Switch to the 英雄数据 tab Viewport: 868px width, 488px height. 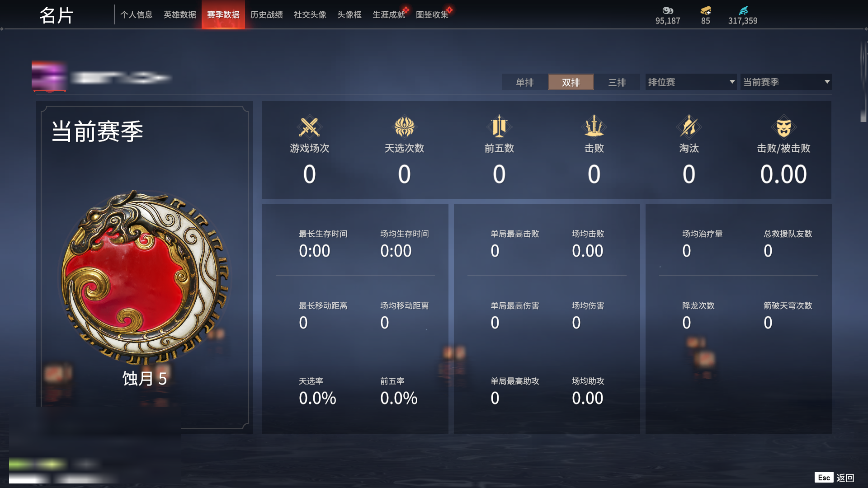[x=179, y=14]
